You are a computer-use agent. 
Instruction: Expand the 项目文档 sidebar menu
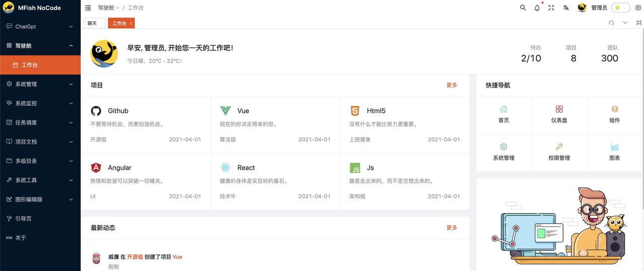pyautogui.click(x=40, y=142)
